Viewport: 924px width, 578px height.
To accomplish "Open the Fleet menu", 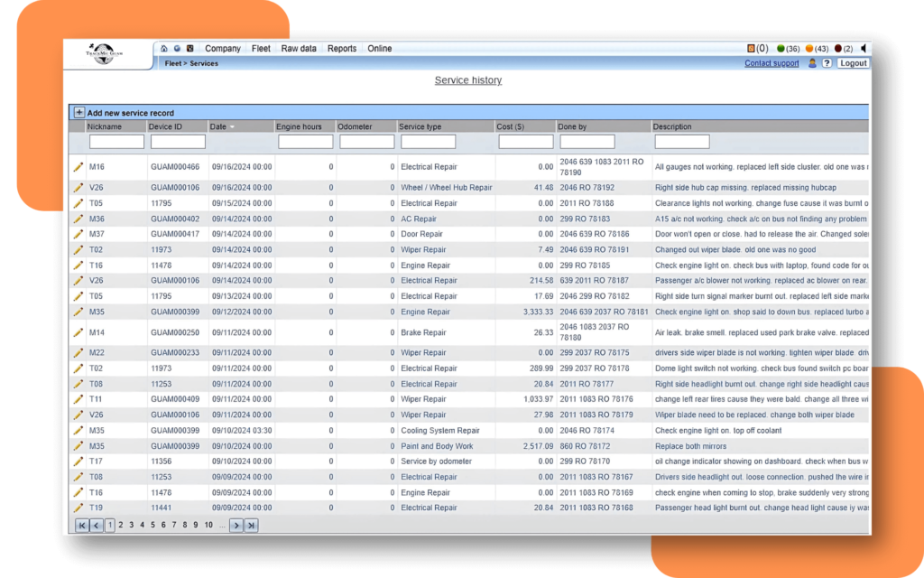I will (x=261, y=49).
